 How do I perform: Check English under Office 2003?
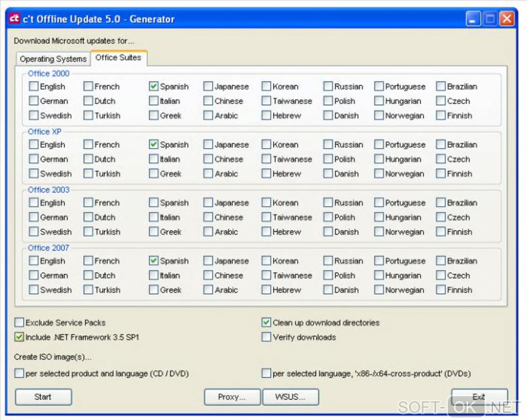34,203
